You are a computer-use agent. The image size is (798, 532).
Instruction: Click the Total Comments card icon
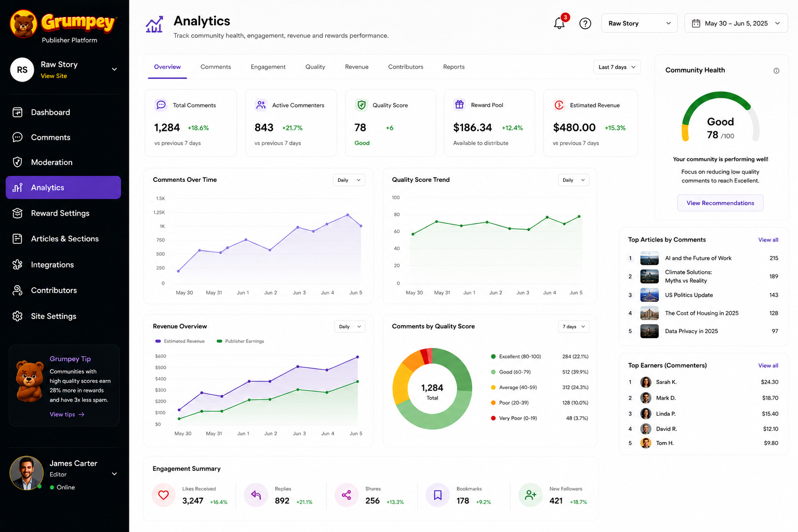point(161,105)
